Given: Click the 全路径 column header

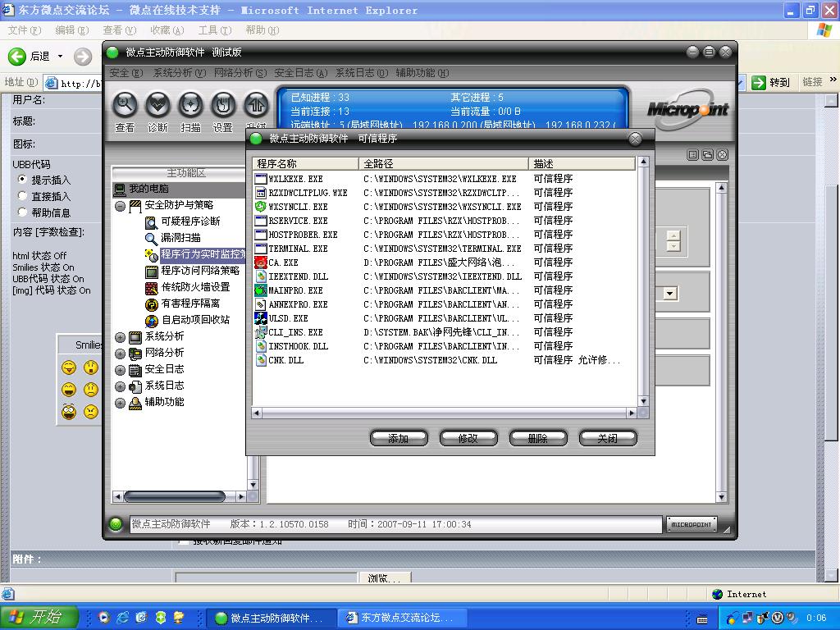Looking at the screenshot, I should (x=444, y=163).
